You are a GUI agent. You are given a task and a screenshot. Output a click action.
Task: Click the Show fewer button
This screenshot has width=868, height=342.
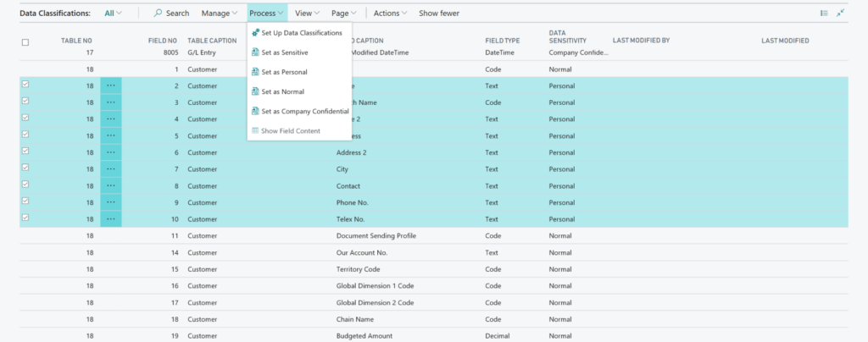[440, 14]
